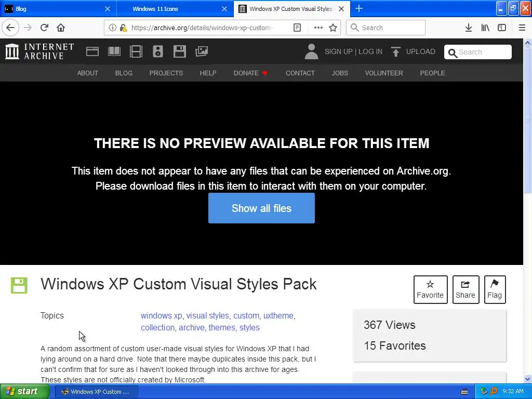Click the Flag button
Screen dimensions: 532x399
click(495, 289)
